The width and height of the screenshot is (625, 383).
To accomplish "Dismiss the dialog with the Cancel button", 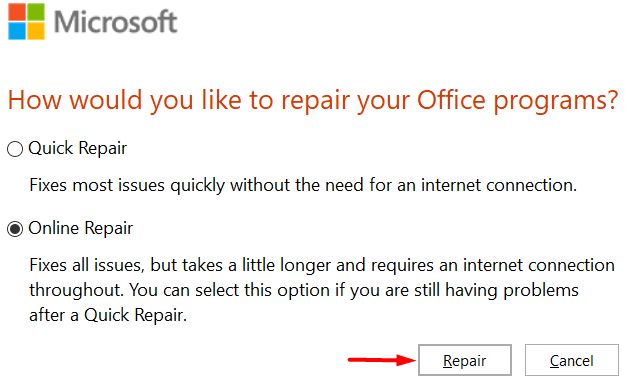I will [x=572, y=360].
